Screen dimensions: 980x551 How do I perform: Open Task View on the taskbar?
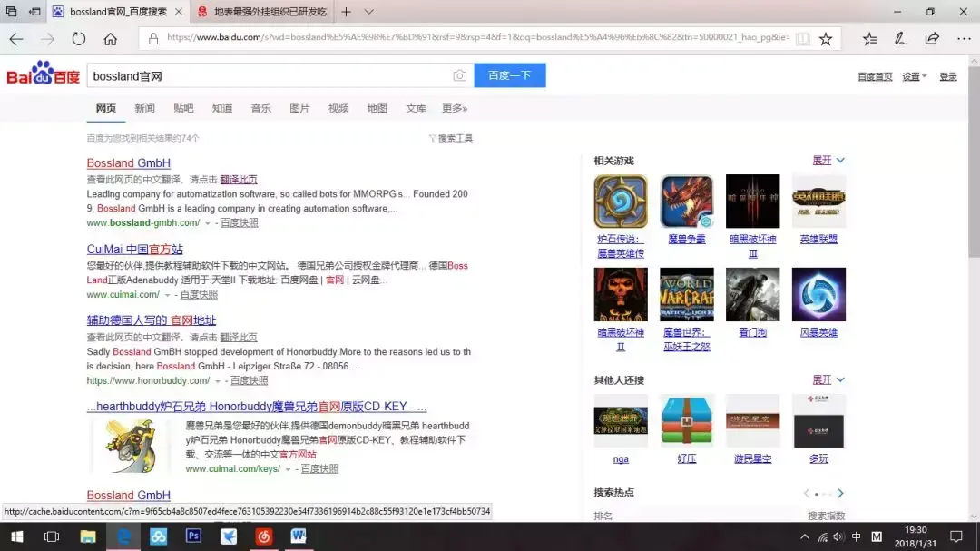52,536
